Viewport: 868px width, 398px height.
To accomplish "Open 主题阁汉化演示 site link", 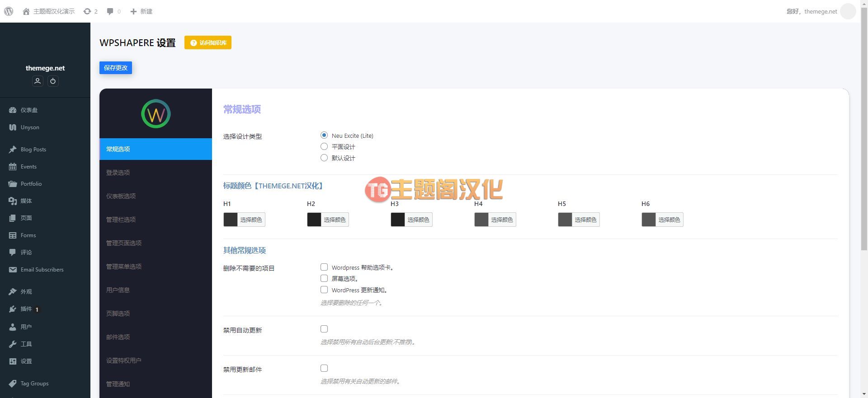I will 49,11.
